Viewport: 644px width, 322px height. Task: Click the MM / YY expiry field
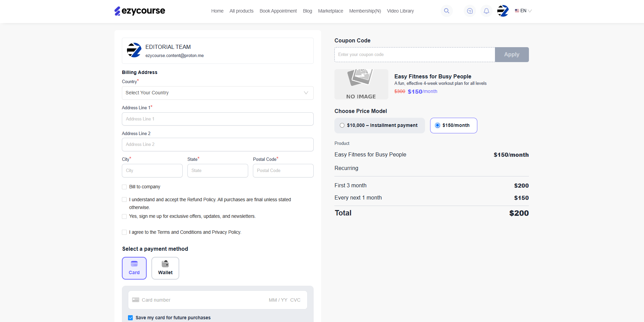tap(278, 300)
